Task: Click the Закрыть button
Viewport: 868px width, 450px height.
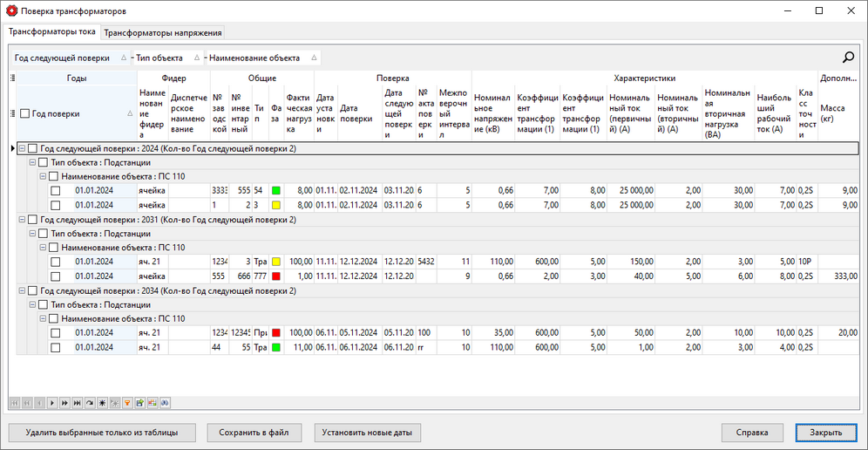Action: [x=826, y=433]
